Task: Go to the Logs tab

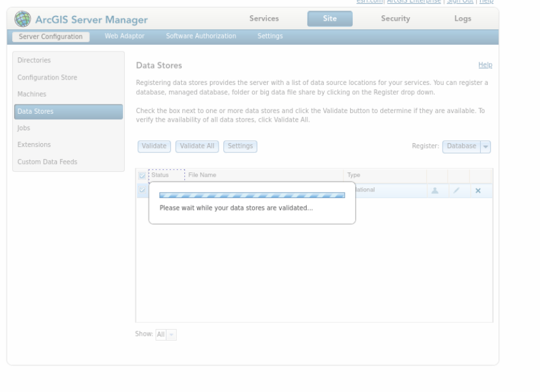Action: click(462, 18)
